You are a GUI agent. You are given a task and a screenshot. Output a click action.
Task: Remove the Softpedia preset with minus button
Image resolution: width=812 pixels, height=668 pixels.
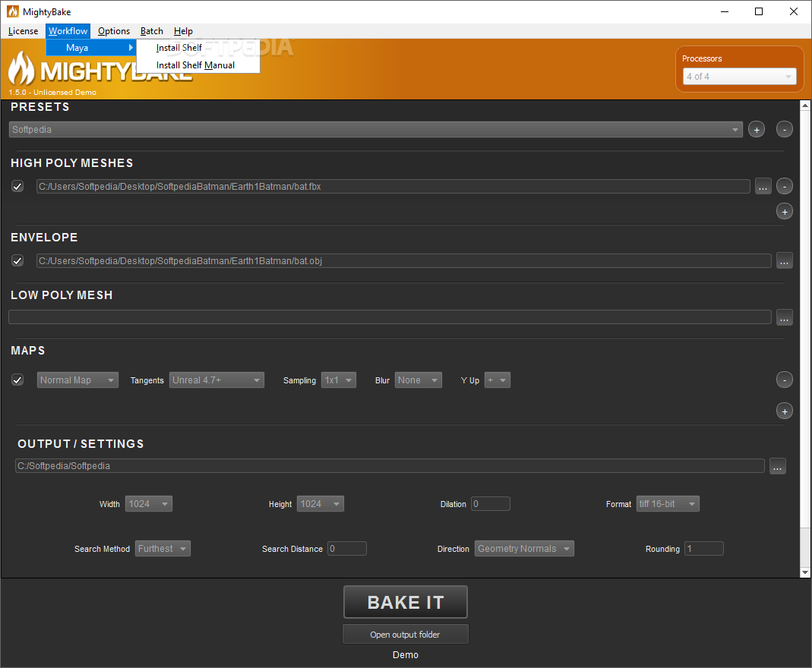click(x=784, y=129)
